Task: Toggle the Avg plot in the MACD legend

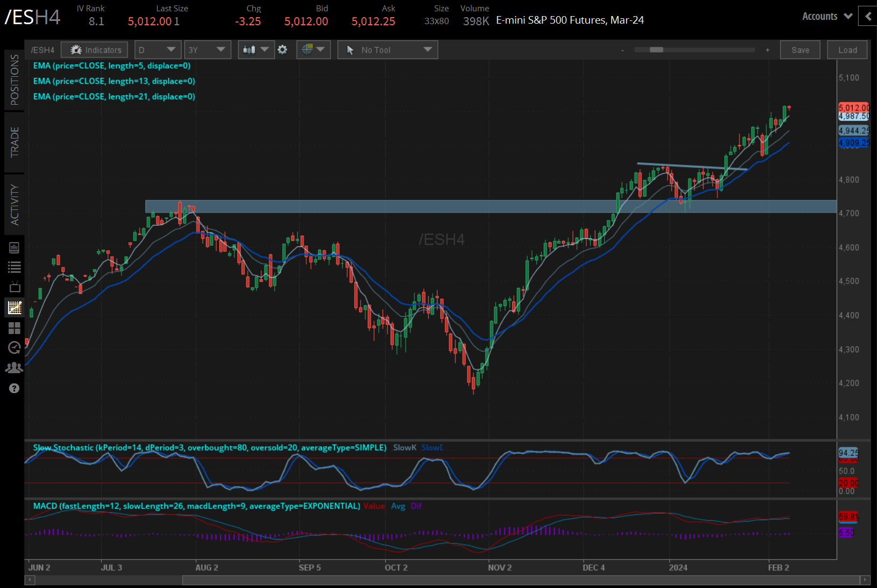Action: coord(398,506)
